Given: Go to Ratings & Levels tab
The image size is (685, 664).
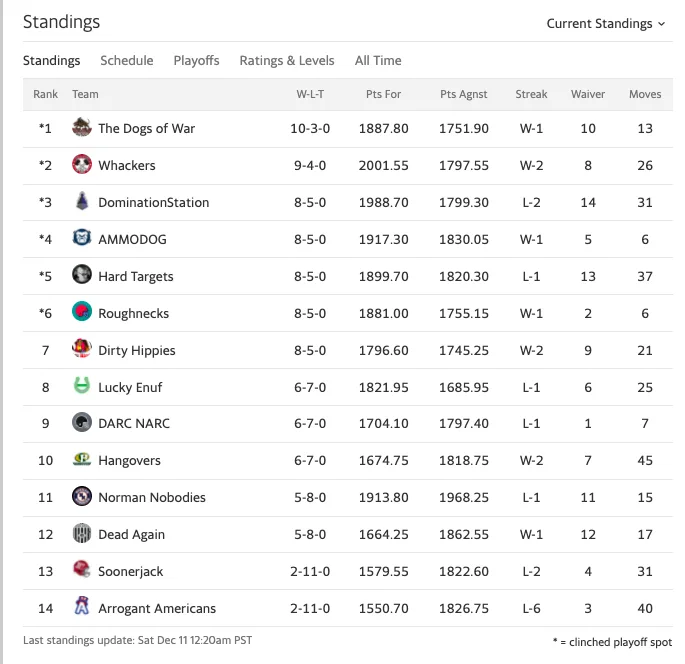Looking at the screenshot, I should pyautogui.click(x=287, y=60).
